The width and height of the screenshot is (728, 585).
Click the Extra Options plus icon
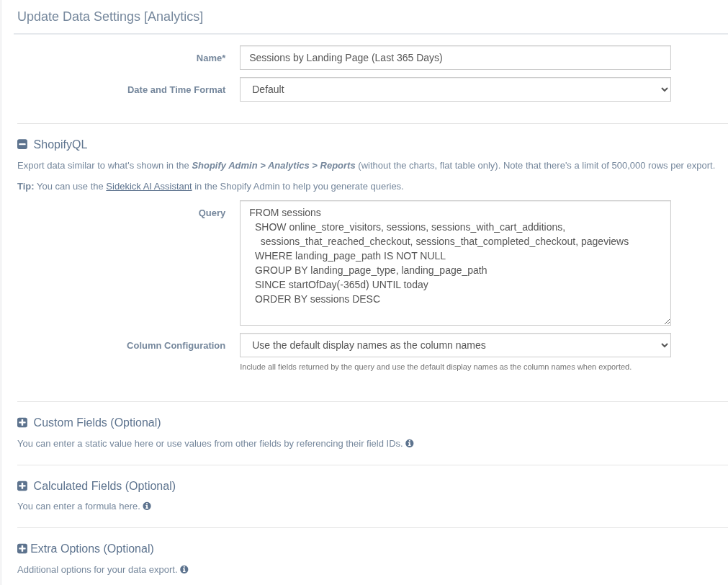22,549
